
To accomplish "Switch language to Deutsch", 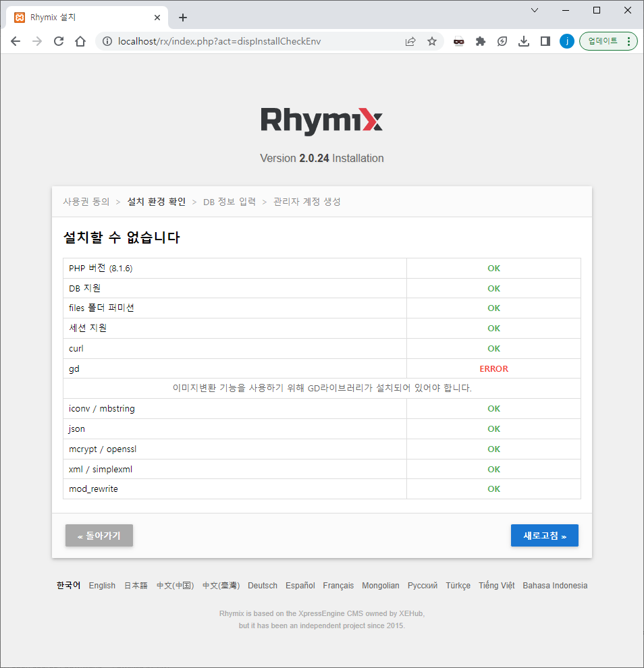I will point(263,586).
